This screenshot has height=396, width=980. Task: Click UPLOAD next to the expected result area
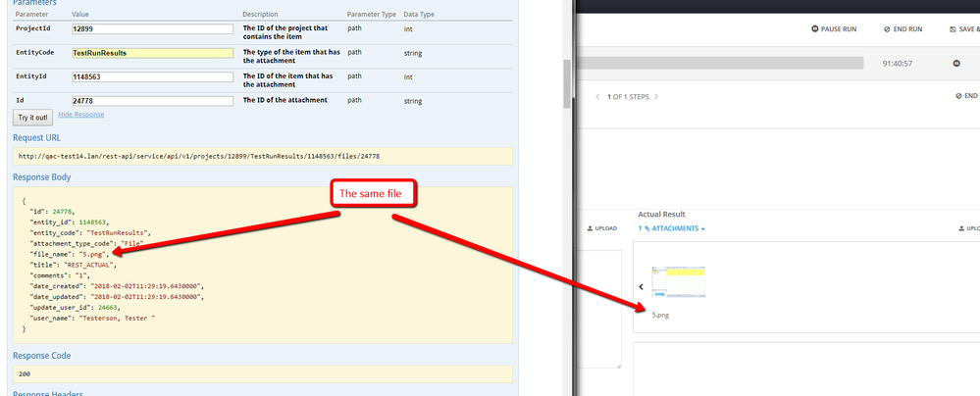point(602,228)
